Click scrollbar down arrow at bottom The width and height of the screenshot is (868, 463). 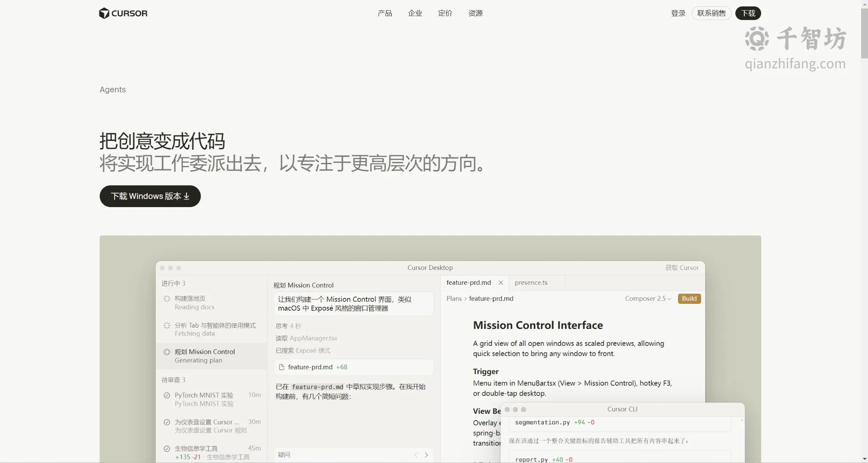pyautogui.click(x=864, y=459)
